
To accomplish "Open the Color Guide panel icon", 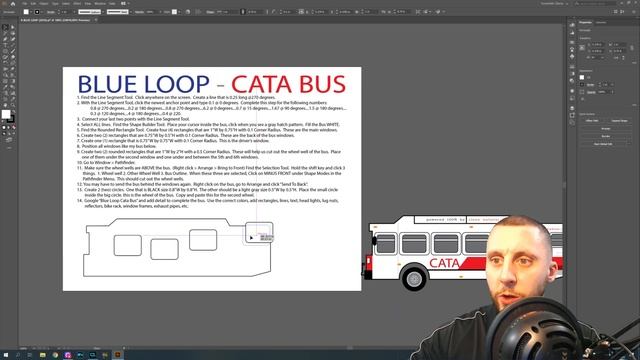I will click(572, 32).
